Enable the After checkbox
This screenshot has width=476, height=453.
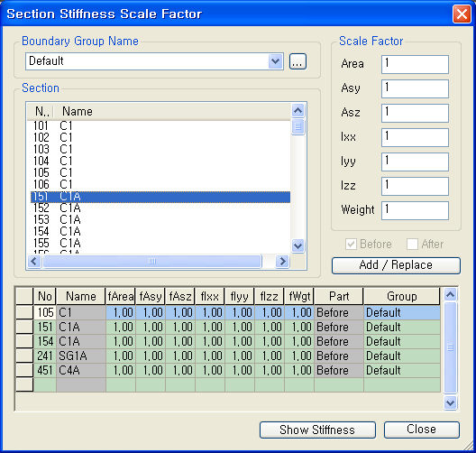tap(412, 244)
